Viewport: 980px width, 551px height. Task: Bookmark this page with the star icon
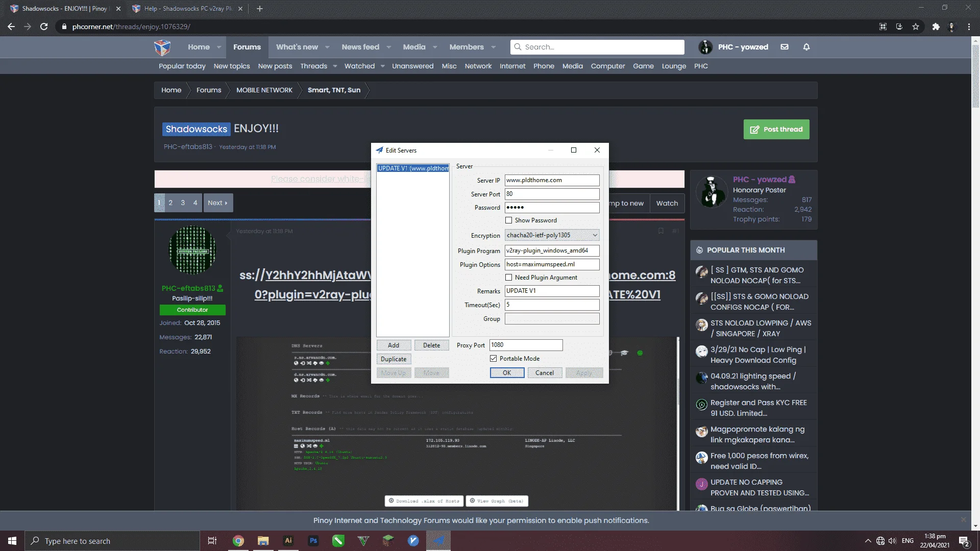(916, 27)
